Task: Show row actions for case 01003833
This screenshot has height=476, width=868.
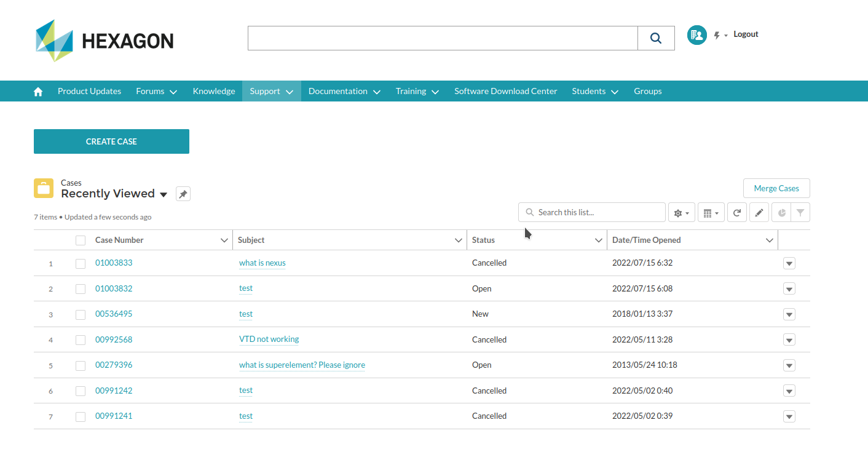Action: 790,263
